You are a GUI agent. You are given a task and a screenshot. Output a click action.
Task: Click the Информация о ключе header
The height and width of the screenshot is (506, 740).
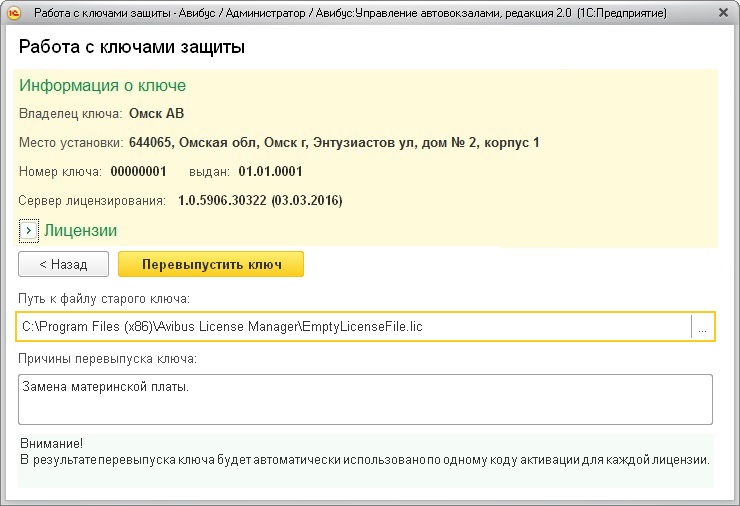(x=102, y=85)
